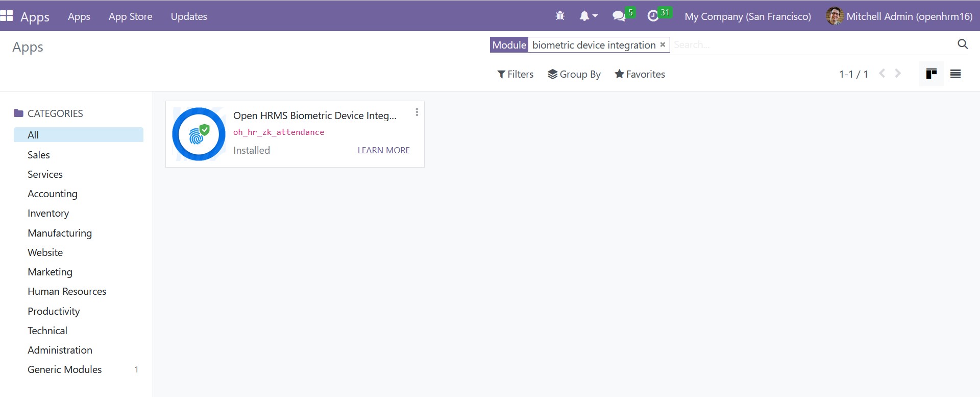Remove the biometric device integration filter
This screenshot has width=980, height=397.
(x=663, y=44)
